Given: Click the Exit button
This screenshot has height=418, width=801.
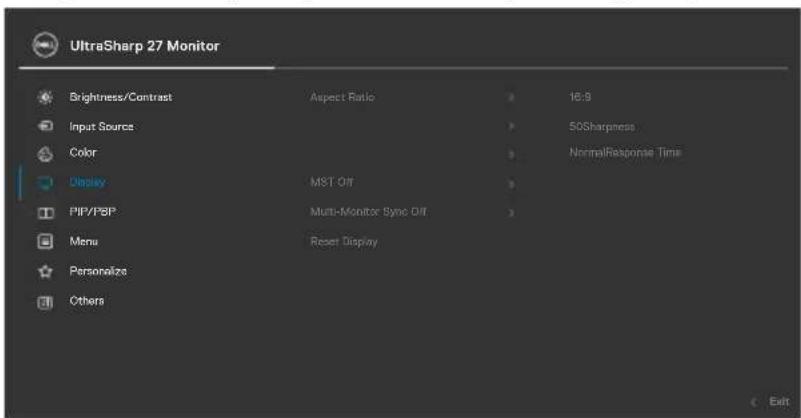Looking at the screenshot, I should pos(779,402).
